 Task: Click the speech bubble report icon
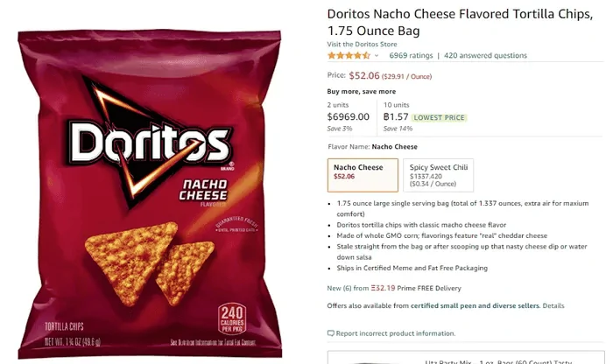pos(331,333)
